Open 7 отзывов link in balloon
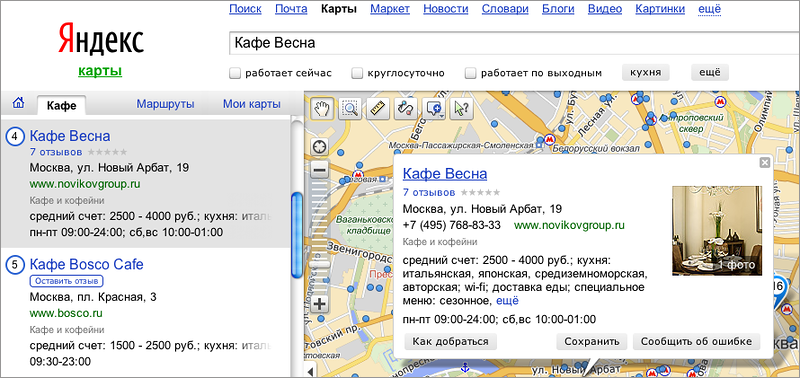Viewport: 800px width, 378px height. pyautogui.click(x=429, y=192)
